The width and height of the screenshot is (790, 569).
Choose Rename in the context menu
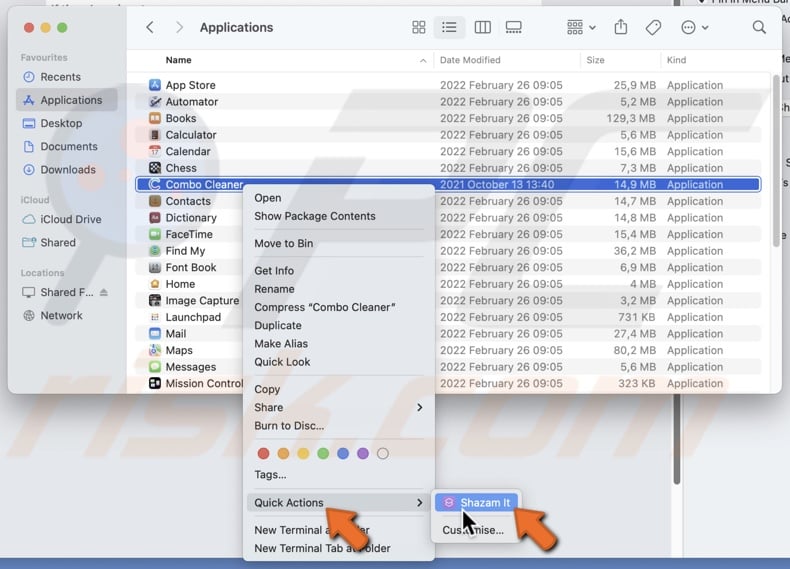[x=274, y=289]
